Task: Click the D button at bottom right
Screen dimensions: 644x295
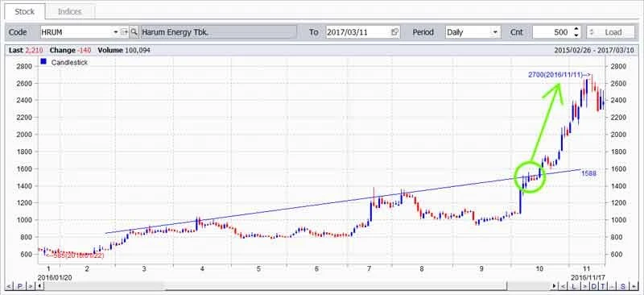Action: point(594,286)
